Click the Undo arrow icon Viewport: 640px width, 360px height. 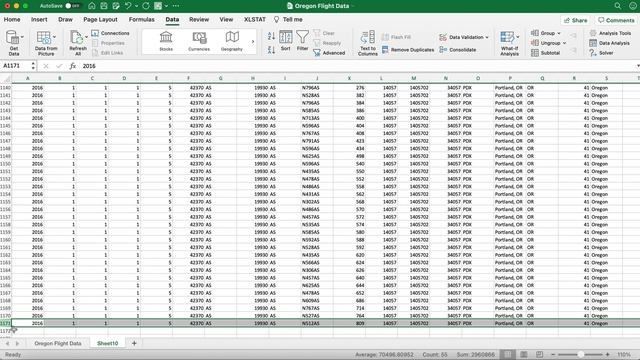click(x=128, y=6)
